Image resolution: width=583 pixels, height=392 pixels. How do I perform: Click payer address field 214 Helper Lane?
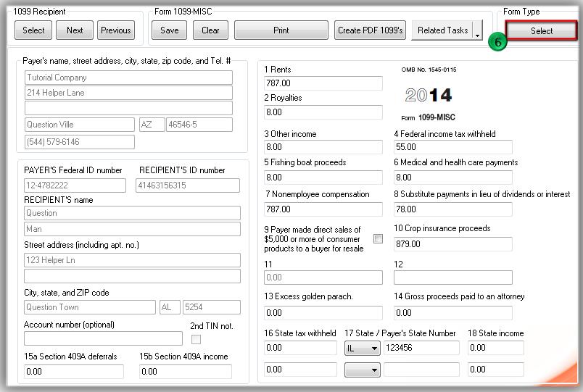pos(128,93)
